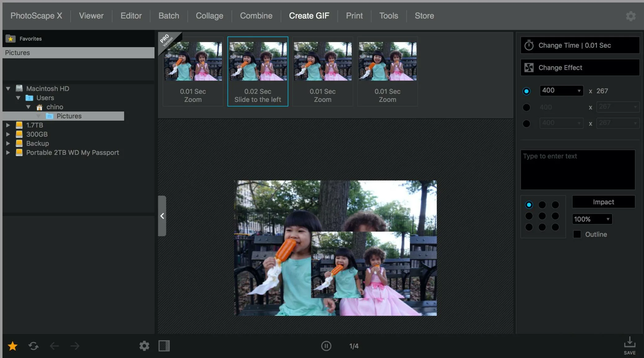Pause the GIF preview playback

tap(326, 346)
